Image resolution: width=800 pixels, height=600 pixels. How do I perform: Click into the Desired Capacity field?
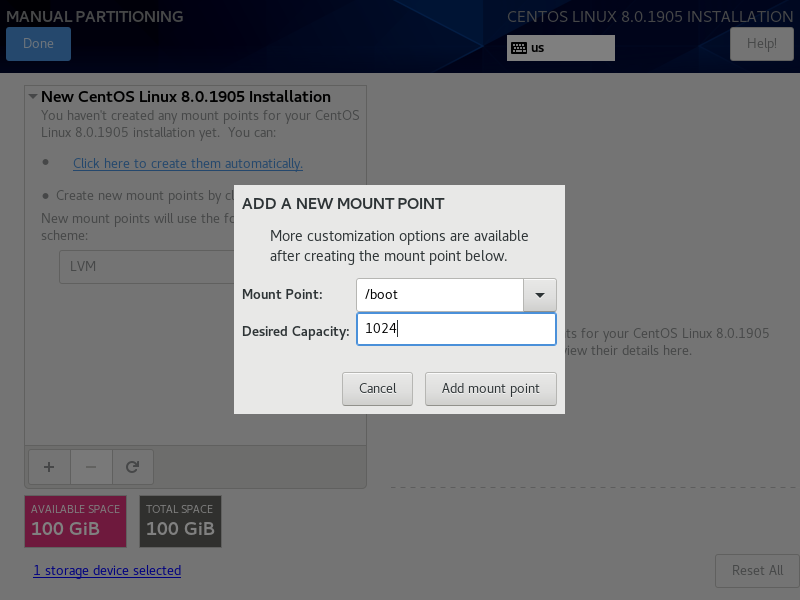456,329
